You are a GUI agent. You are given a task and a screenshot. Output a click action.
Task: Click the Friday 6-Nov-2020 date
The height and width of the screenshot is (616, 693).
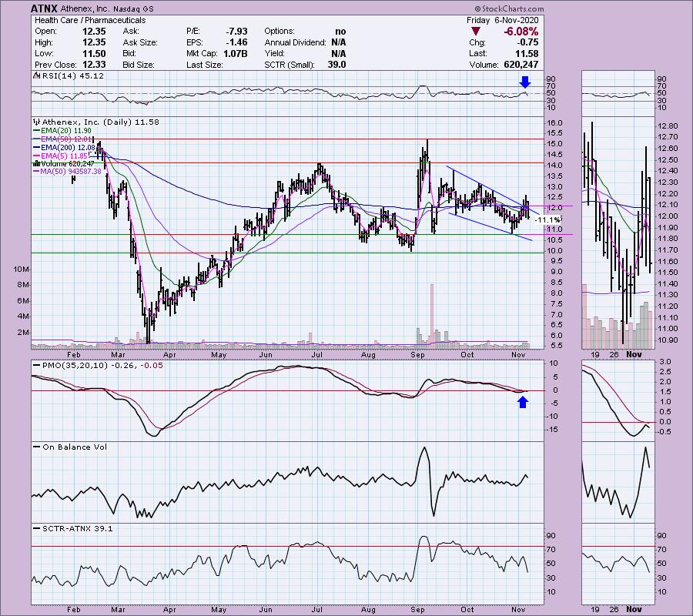503,20
